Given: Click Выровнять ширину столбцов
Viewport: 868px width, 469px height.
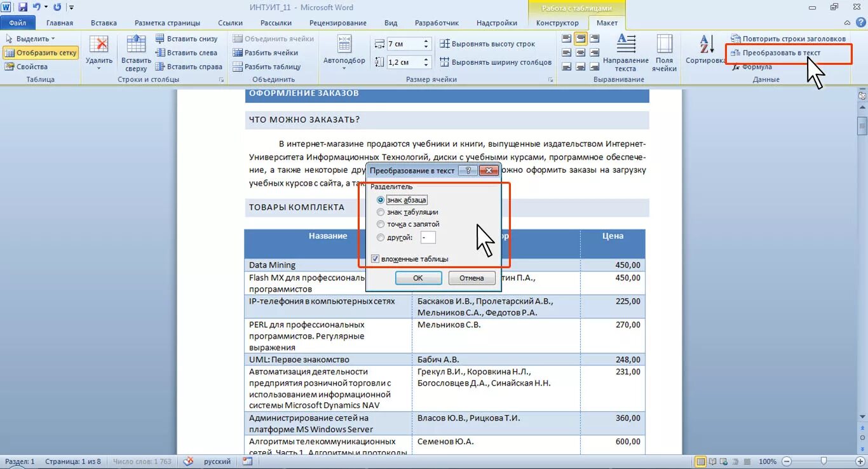Looking at the screenshot, I should point(496,62).
